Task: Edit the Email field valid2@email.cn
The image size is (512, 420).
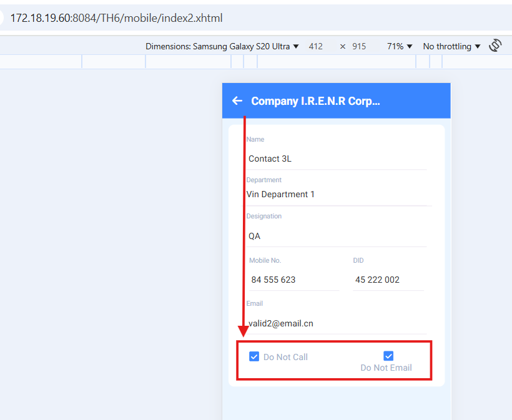Action: [337, 323]
